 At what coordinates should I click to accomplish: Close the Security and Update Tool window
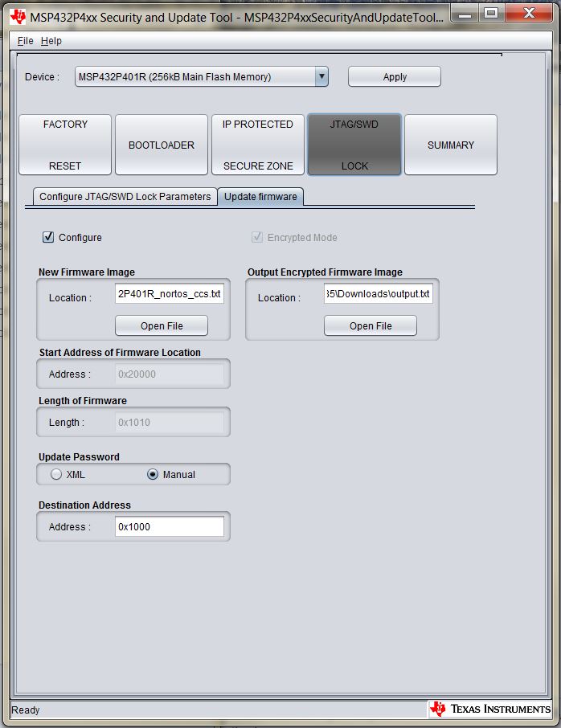pos(529,14)
